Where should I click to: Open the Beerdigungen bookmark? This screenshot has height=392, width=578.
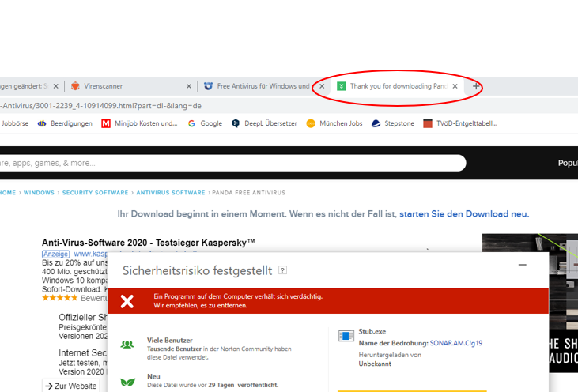click(x=66, y=123)
